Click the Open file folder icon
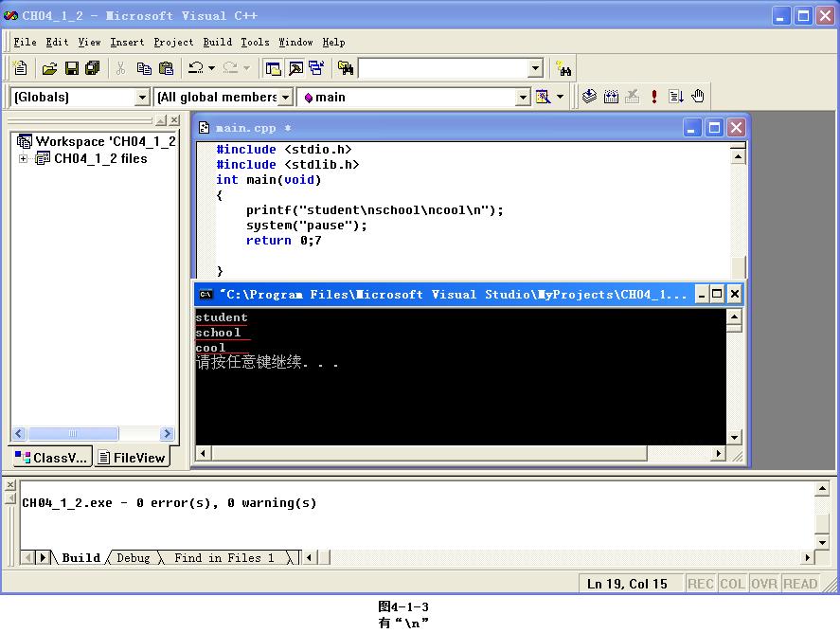The width and height of the screenshot is (840, 633). [x=49, y=68]
